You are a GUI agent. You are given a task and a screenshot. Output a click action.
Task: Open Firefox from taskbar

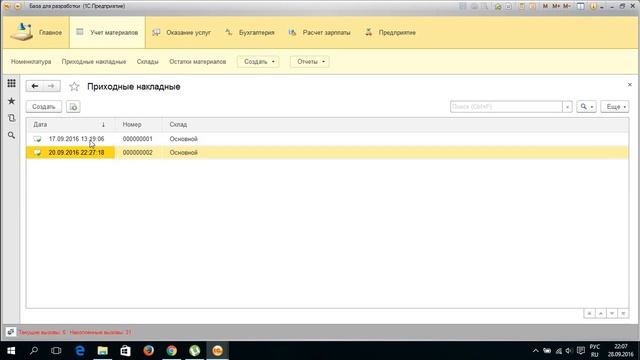[x=149, y=351]
